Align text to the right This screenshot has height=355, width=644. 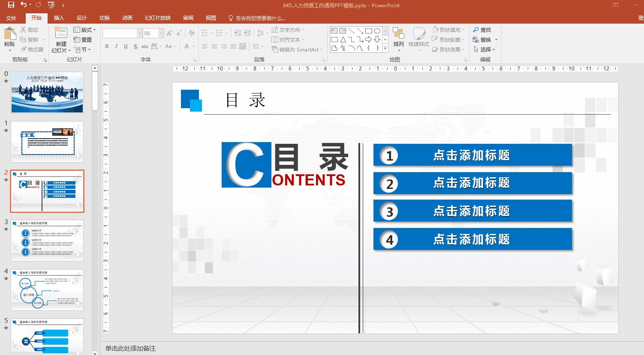[x=224, y=46]
